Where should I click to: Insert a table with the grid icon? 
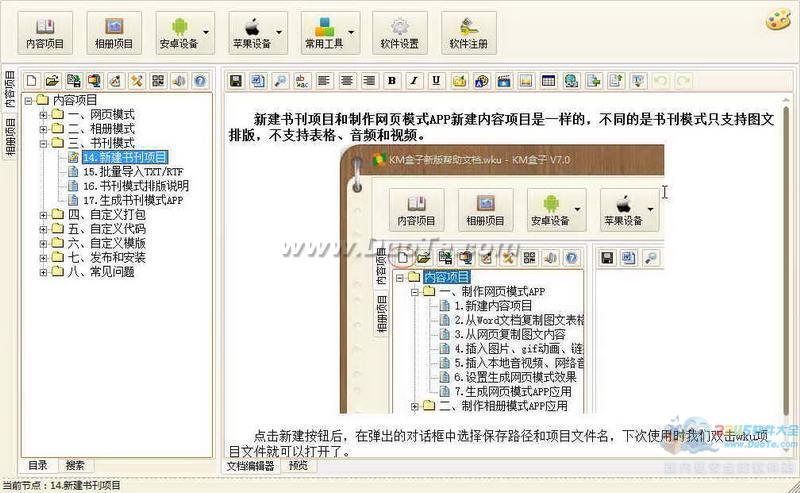(x=548, y=81)
